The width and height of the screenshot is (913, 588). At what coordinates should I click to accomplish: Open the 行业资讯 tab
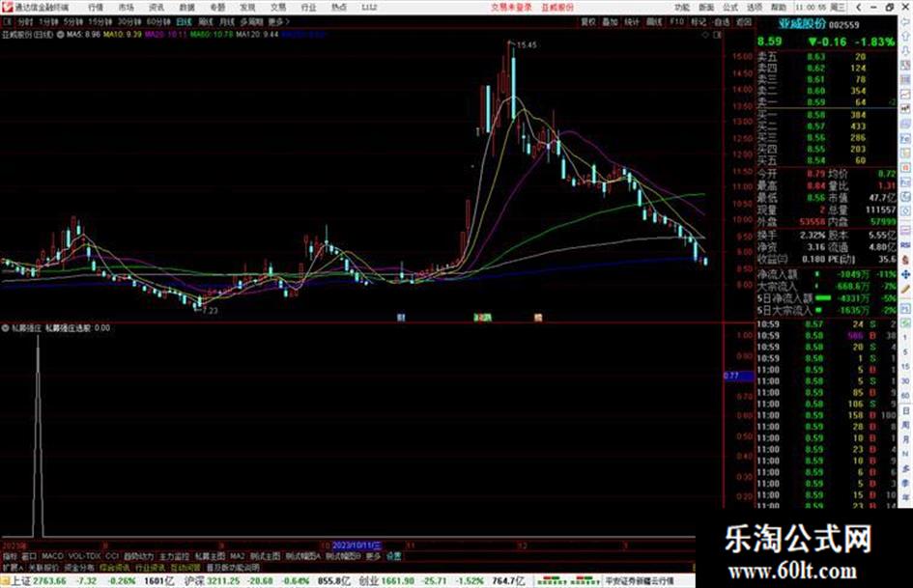coord(150,567)
